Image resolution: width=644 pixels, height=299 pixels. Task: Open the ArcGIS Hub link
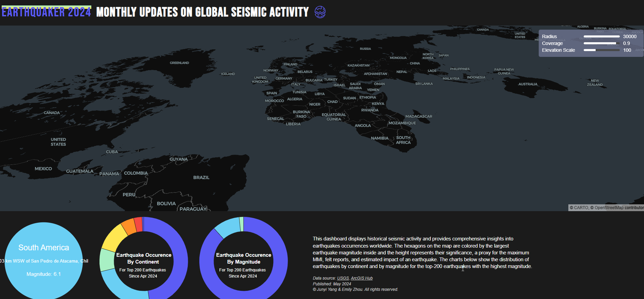point(362,278)
